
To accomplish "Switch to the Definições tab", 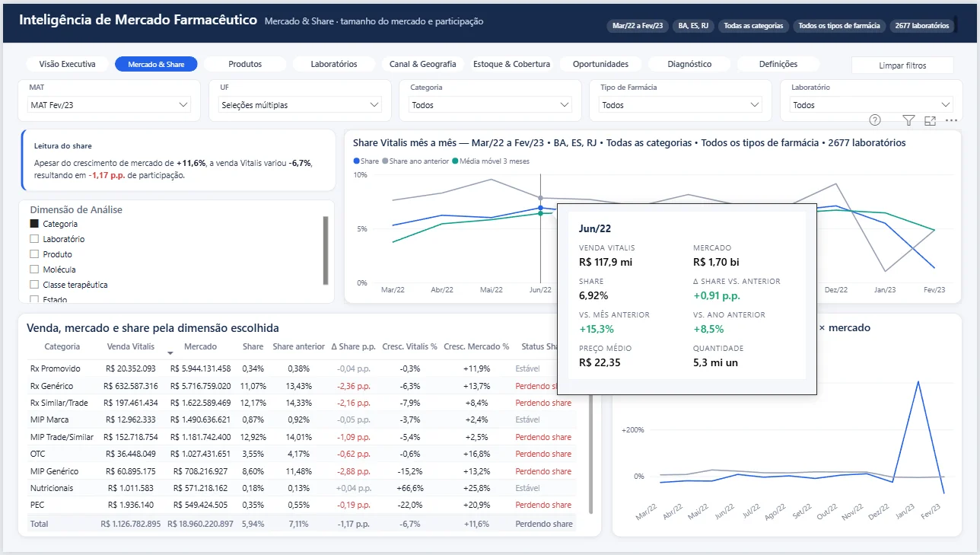I will point(778,64).
